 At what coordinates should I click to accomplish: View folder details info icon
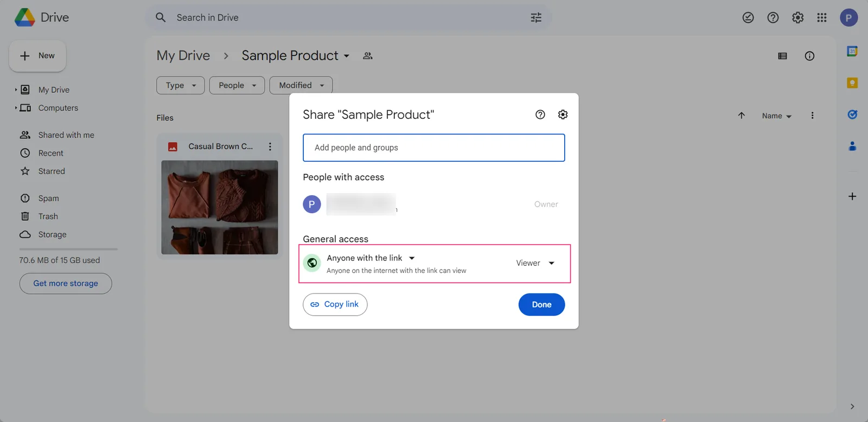(x=809, y=56)
